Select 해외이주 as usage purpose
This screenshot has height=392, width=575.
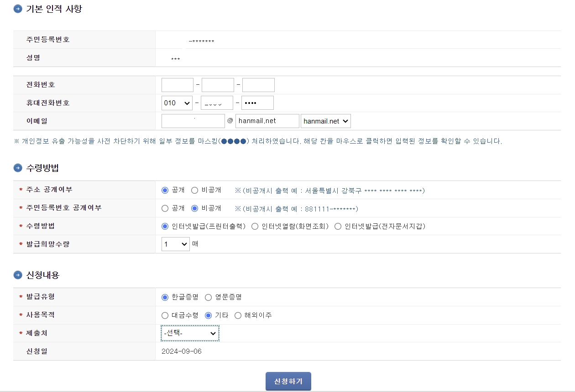(x=238, y=315)
